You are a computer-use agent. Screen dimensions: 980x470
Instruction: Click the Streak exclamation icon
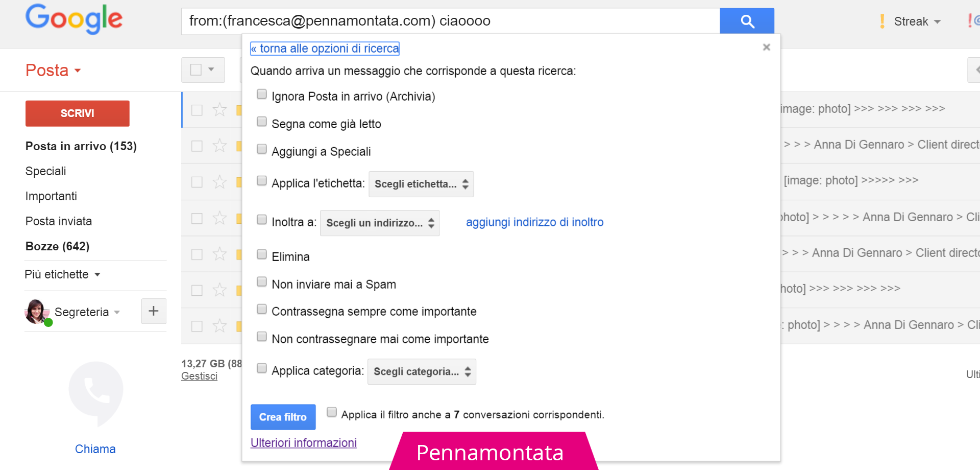(882, 21)
